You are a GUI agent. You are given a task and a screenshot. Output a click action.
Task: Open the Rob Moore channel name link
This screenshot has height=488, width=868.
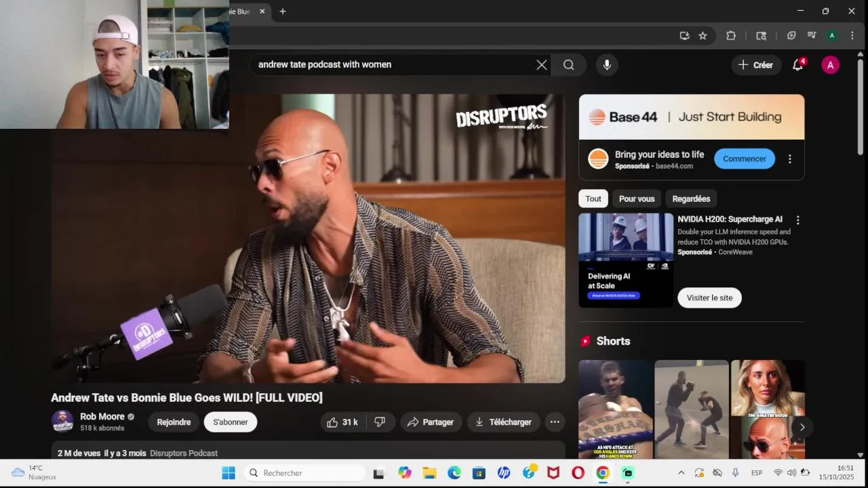point(102,417)
